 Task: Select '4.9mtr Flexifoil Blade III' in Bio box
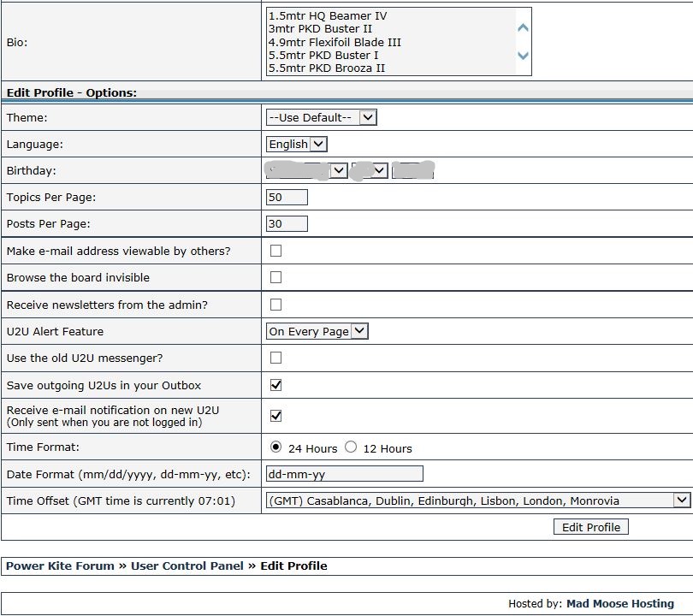[335, 42]
